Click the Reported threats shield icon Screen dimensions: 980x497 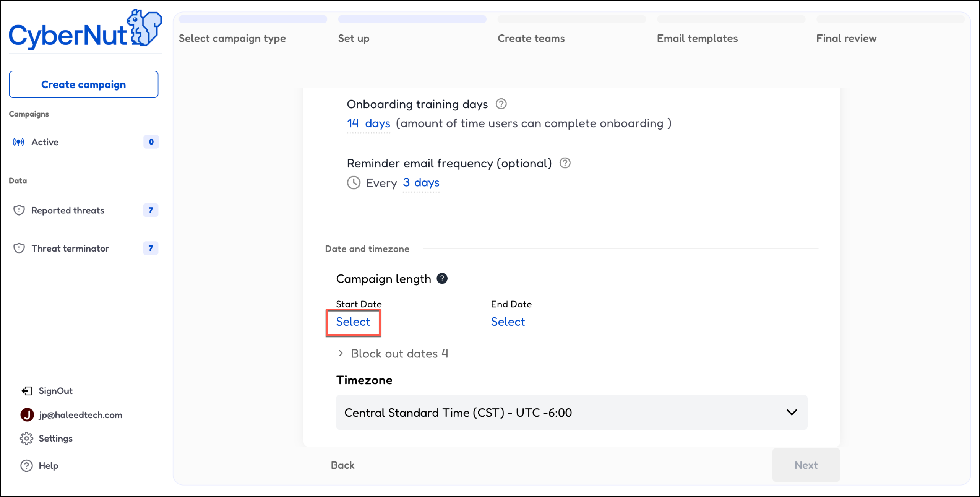point(19,210)
